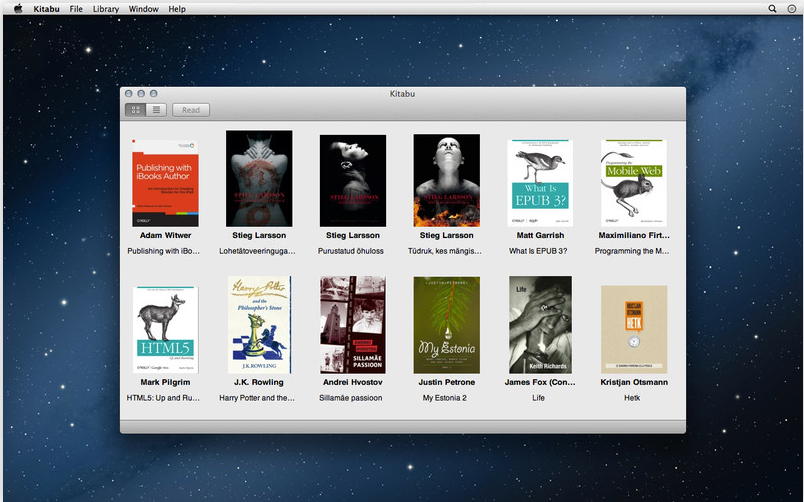The width and height of the screenshot is (804, 502).
Task: Open the Window menu
Action: coord(144,9)
